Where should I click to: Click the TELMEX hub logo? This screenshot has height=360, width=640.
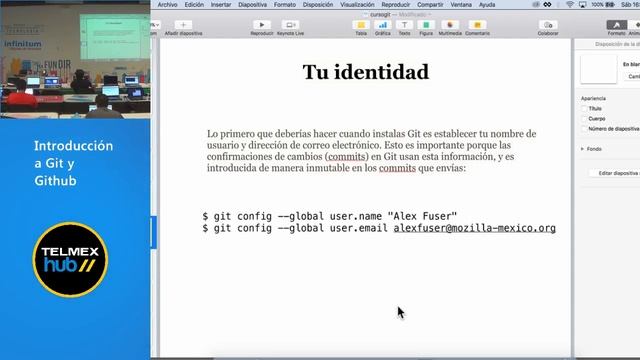coord(70,260)
